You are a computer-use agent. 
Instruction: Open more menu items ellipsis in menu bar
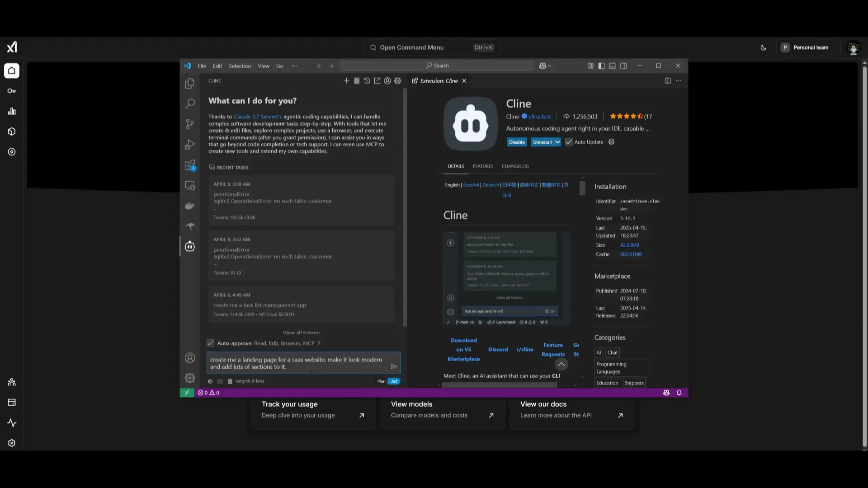(x=295, y=66)
